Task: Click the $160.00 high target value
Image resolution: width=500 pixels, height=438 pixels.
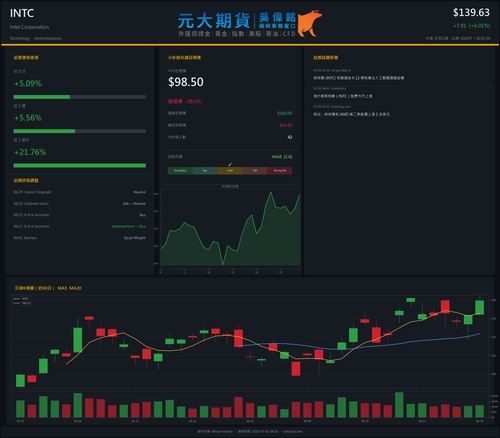Action: tap(285, 113)
